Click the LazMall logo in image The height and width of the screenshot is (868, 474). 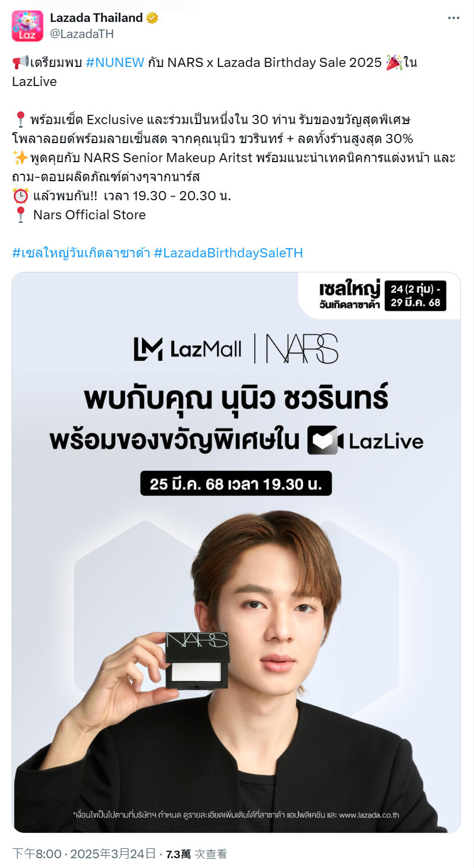pos(187,349)
